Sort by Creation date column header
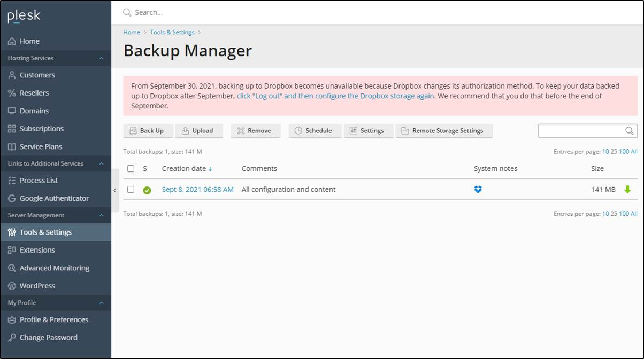Image resolution: width=644 pixels, height=359 pixels. click(184, 168)
